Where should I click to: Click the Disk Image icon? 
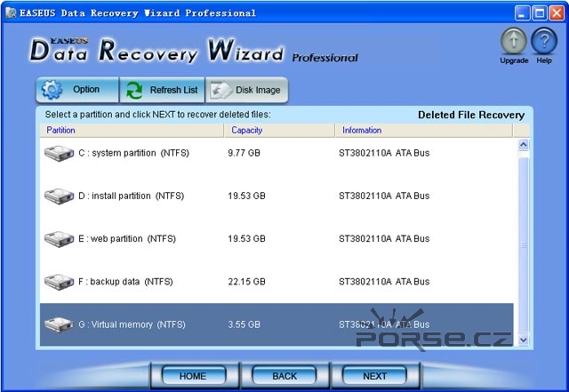tap(220, 90)
